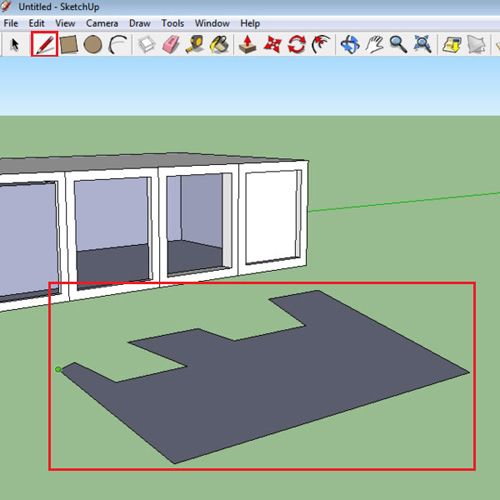The height and width of the screenshot is (500, 500).
Task: Choose the Move tool with red arrows
Action: 272,44
